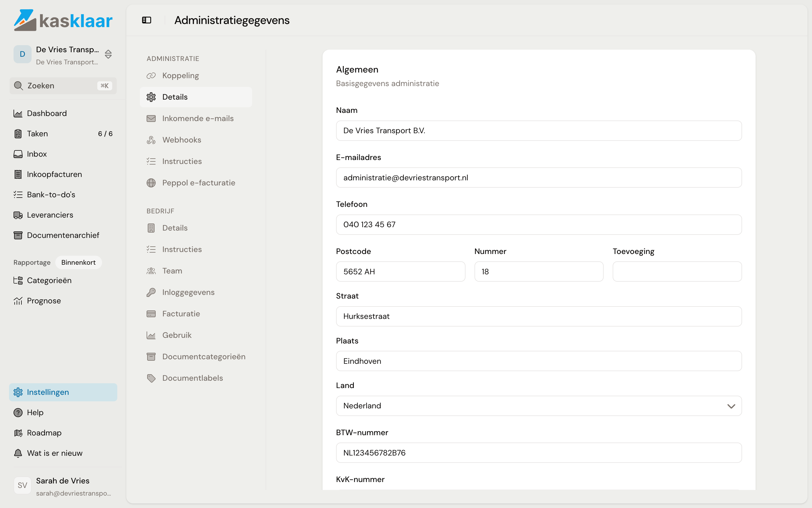Click the Telefoon input field
Image resolution: width=812 pixels, height=508 pixels.
click(539, 225)
